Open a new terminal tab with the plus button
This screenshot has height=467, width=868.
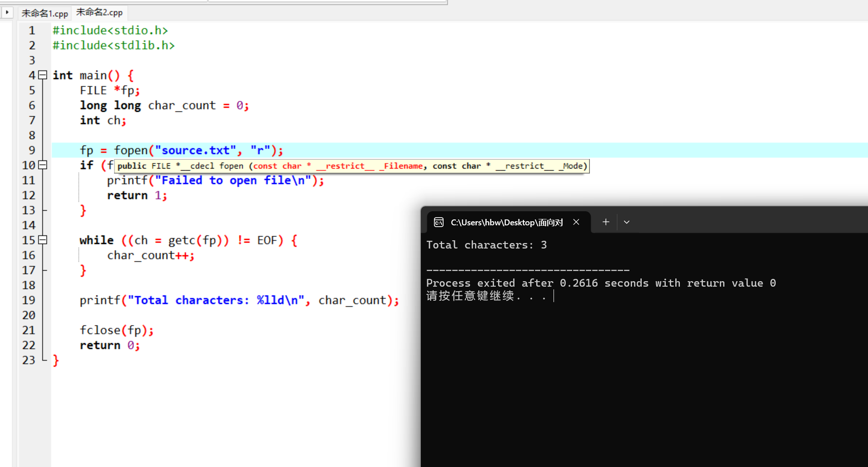pos(606,222)
